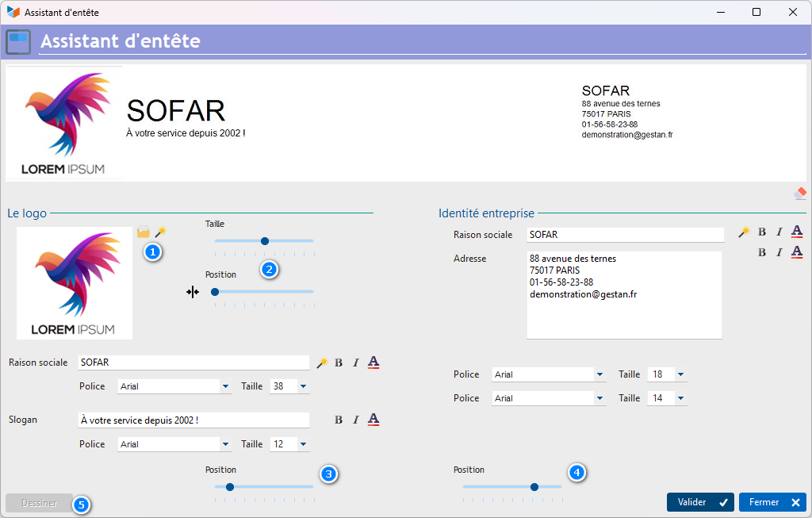Open the Police dropdown beside Taille 12

click(226, 445)
